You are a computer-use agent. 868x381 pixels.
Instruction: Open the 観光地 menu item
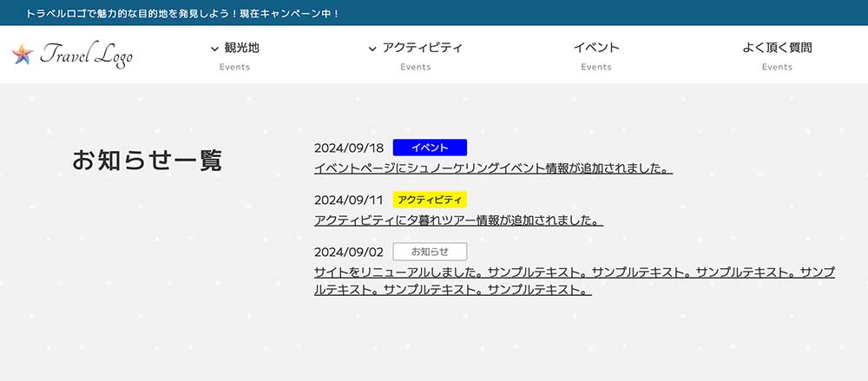tap(242, 49)
